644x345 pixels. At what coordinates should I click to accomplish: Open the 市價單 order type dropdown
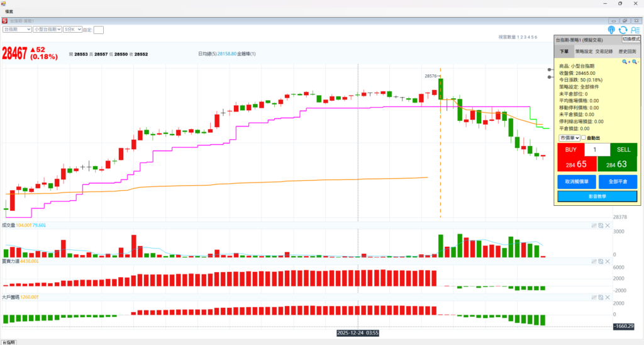click(569, 138)
